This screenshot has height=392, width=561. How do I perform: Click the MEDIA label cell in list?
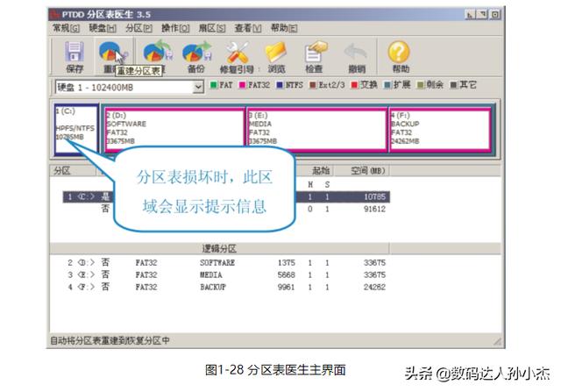[211, 275]
